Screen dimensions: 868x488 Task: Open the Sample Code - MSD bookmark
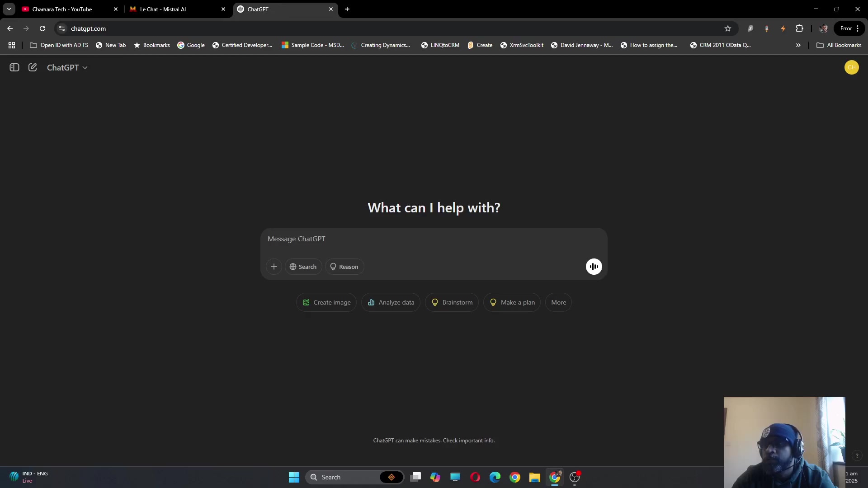point(312,45)
